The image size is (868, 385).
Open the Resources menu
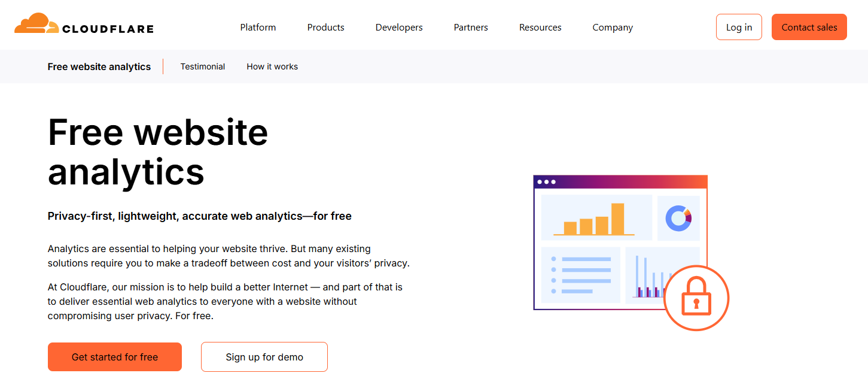[540, 28]
